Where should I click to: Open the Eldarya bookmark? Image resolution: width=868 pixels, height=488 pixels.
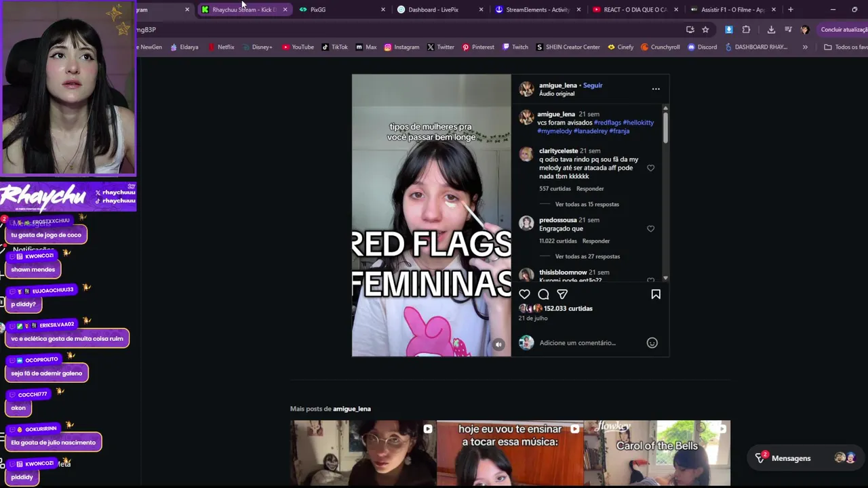coord(184,47)
